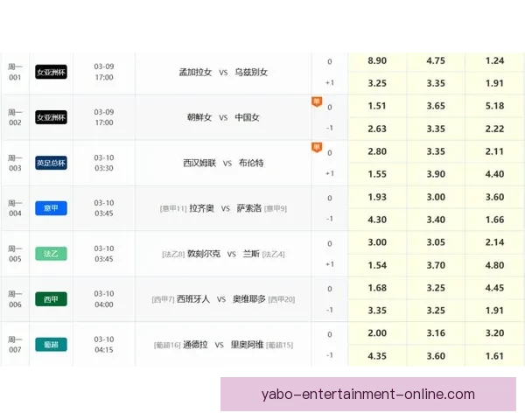Select handicap odds 4.40 in match 003
525x420 pixels.
pyautogui.click(x=494, y=174)
